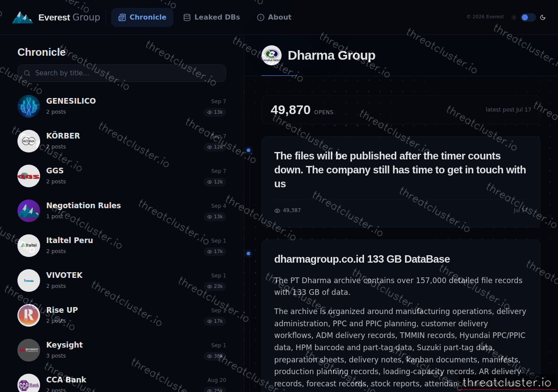The width and height of the screenshot is (558, 392).
Task: Open the Negotiation Rules entry
Action: pyautogui.click(x=122, y=211)
